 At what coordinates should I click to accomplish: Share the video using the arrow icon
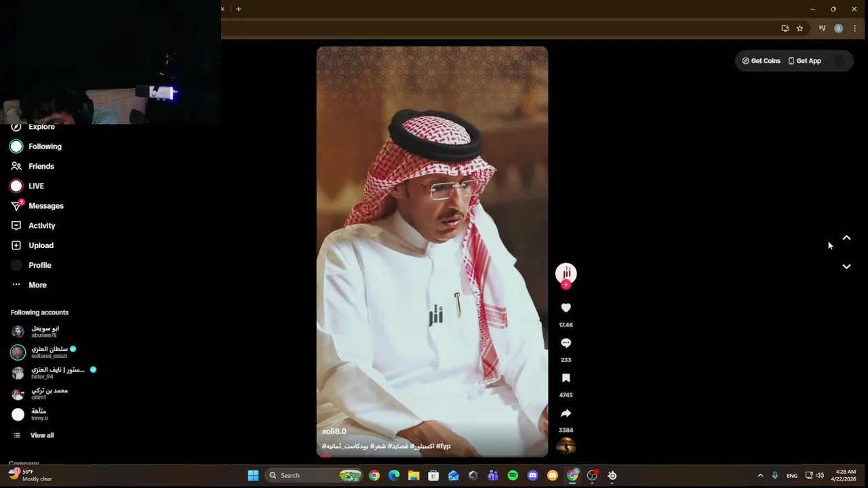[x=566, y=413]
